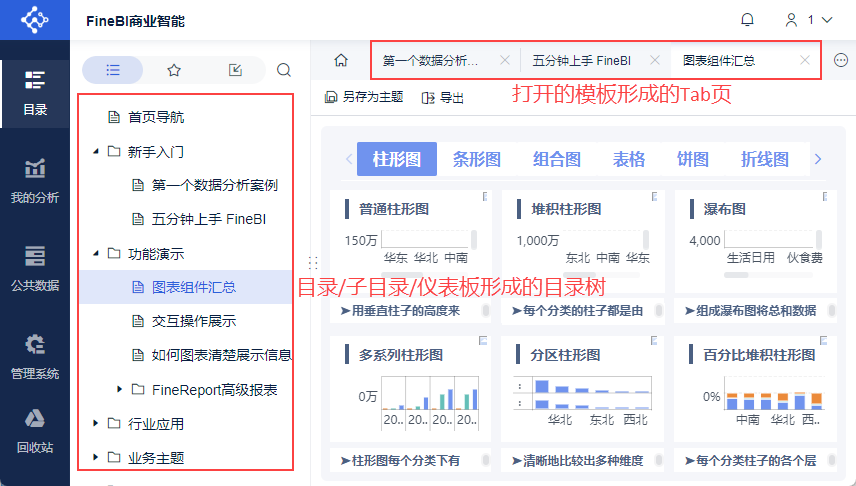This screenshot has width=856, height=486.
Task: Switch to the 第一个数据分析 tab
Action: click(x=430, y=60)
